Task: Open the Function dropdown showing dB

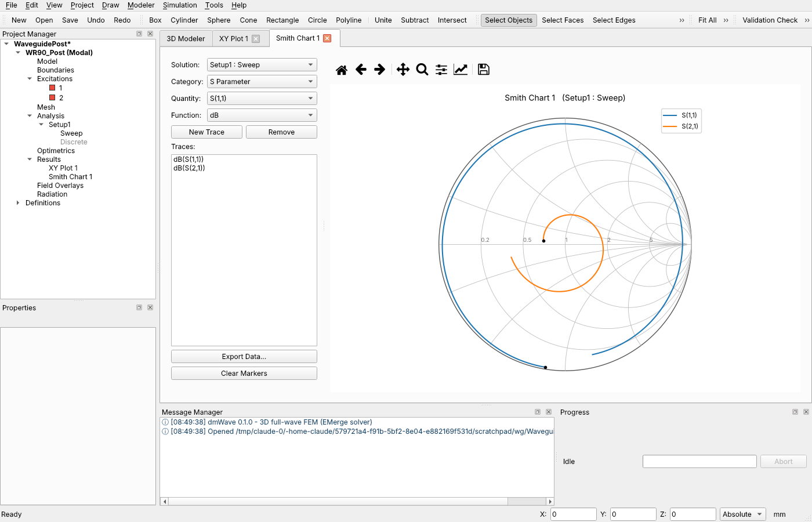Action: [262, 115]
